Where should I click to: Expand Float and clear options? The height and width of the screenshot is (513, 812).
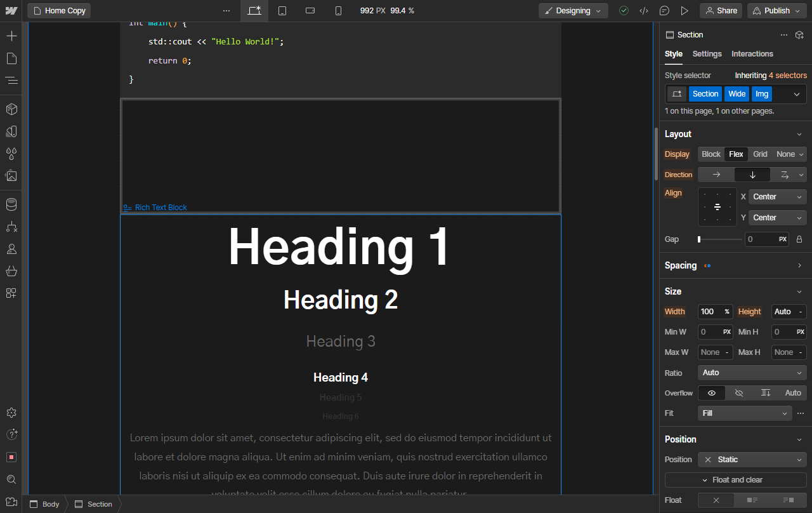click(736, 480)
